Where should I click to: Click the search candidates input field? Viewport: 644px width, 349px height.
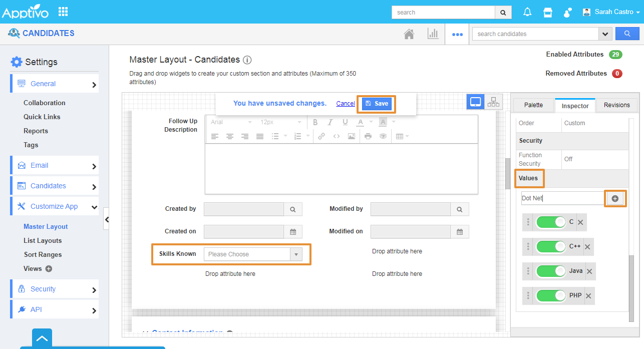coord(535,34)
